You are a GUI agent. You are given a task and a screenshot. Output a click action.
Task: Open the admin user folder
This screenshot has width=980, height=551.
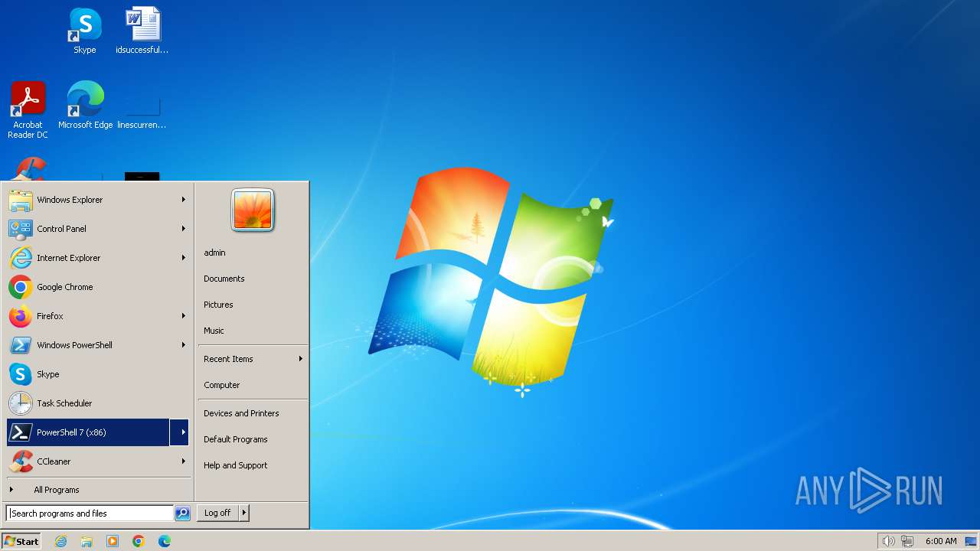(x=214, y=253)
